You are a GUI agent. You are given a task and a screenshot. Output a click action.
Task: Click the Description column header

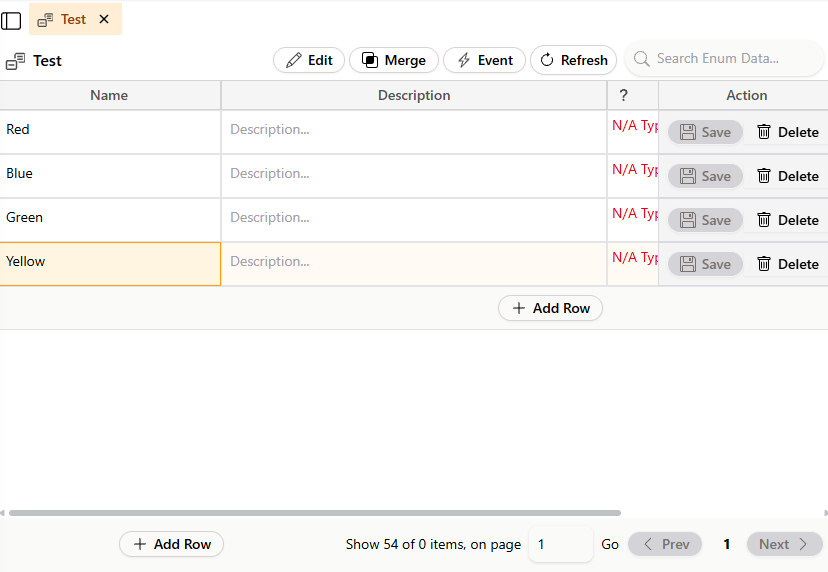pos(414,95)
